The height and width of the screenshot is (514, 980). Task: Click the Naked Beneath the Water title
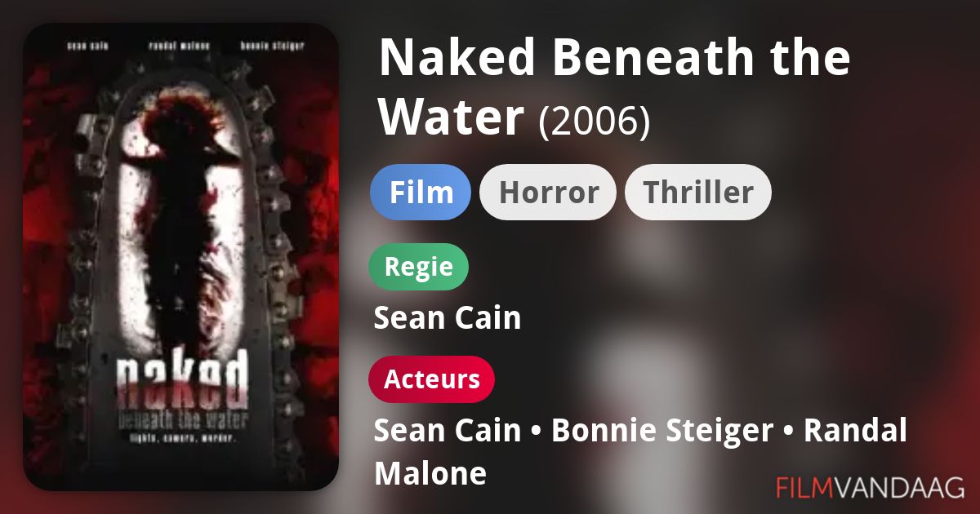(614, 87)
